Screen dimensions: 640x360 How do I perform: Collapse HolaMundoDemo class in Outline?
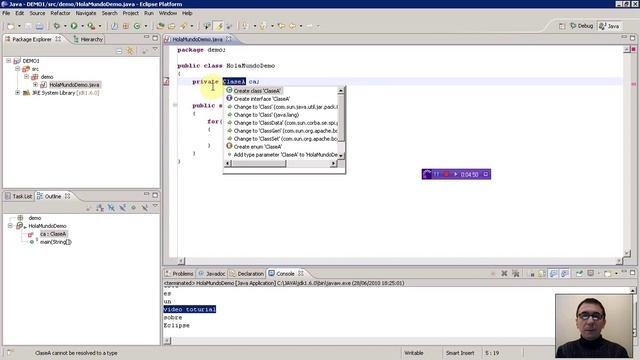point(11,226)
